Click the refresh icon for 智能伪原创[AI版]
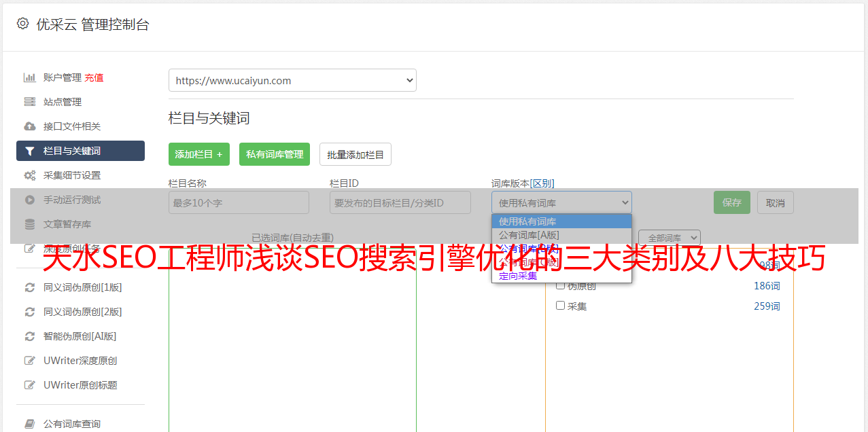The image size is (868, 432). coord(29,336)
